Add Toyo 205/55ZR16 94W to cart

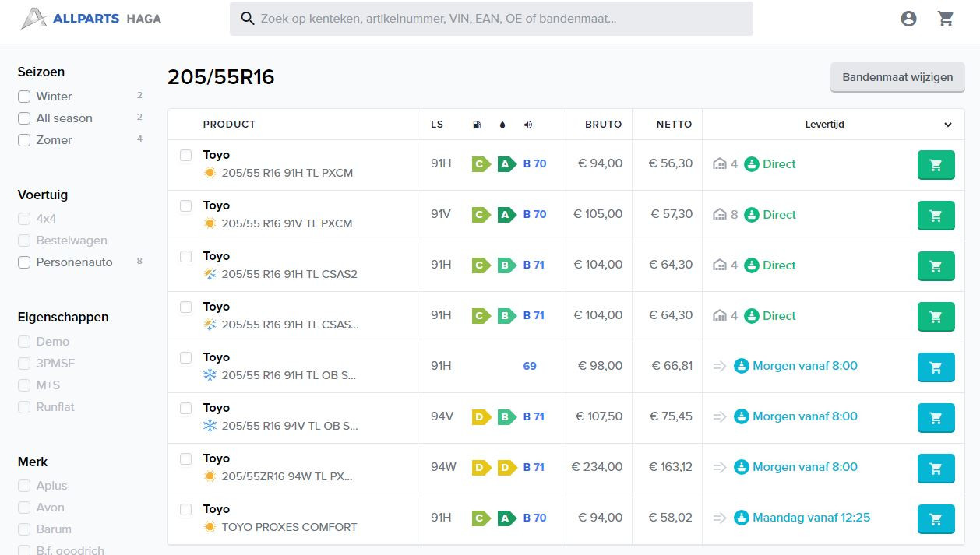coord(936,469)
